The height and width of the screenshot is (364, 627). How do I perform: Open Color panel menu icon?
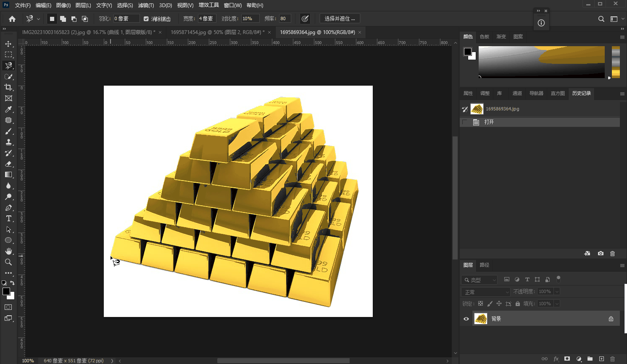(x=622, y=37)
